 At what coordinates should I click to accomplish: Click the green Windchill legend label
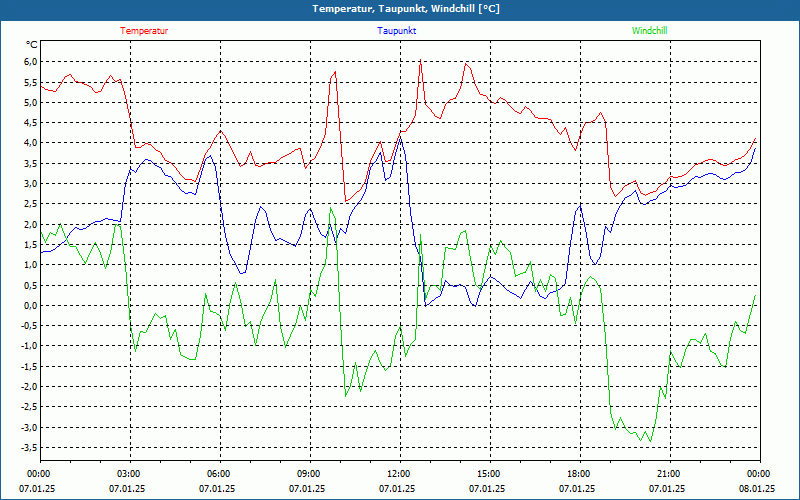tap(649, 31)
